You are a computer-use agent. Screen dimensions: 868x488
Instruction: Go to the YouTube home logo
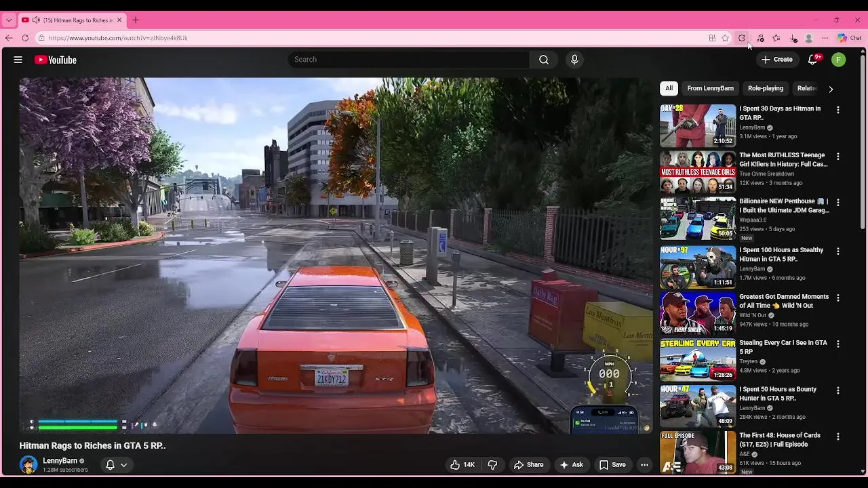(56, 60)
